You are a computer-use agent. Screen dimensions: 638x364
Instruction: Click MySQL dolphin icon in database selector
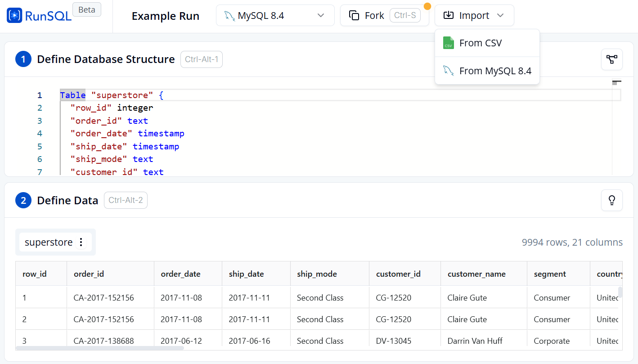point(229,16)
